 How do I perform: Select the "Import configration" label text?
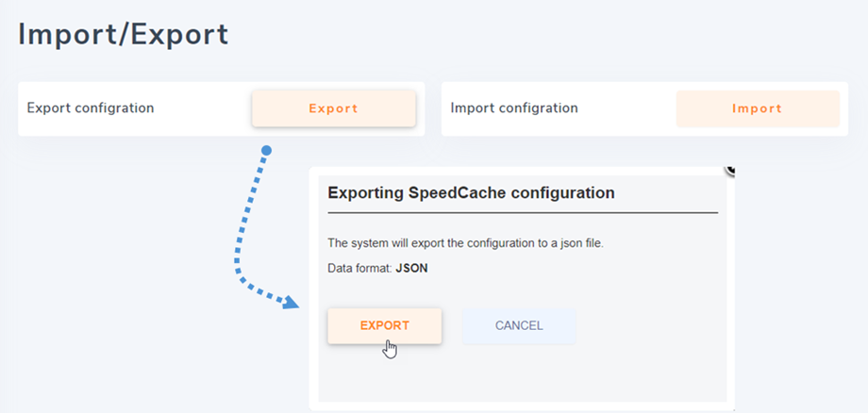(x=514, y=107)
